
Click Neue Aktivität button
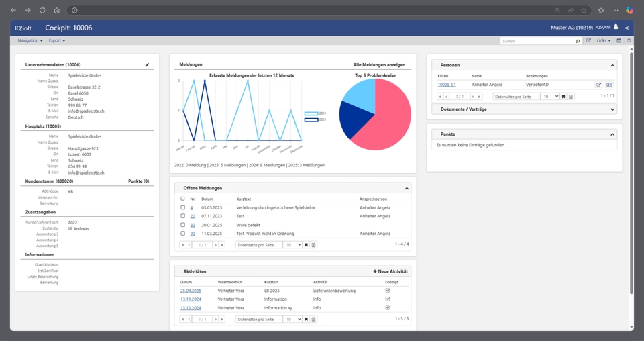point(390,271)
